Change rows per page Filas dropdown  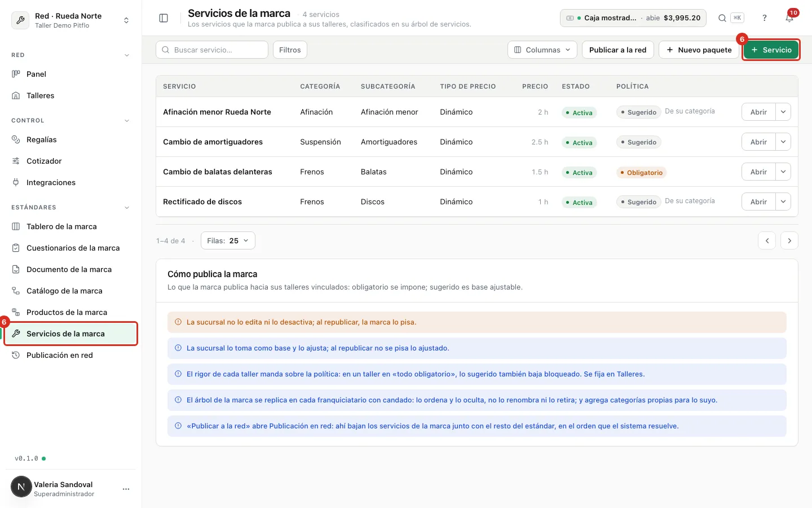tap(228, 240)
